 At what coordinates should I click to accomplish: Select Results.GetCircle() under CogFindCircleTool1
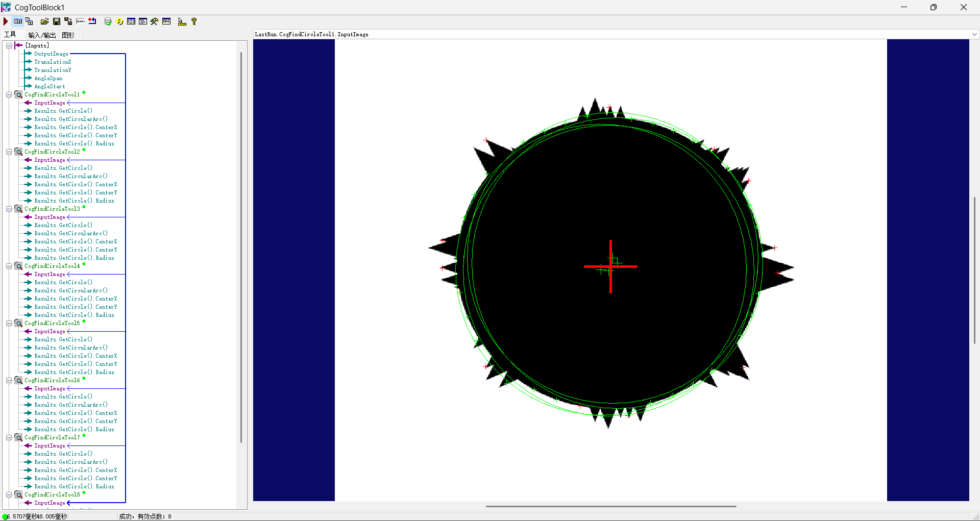pos(63,111)
